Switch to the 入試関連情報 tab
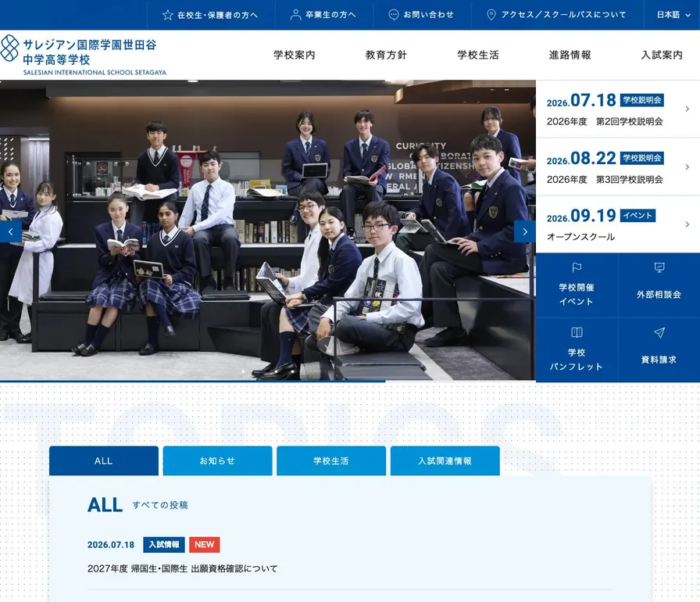The image size is (700, 602). coord(445,460)
